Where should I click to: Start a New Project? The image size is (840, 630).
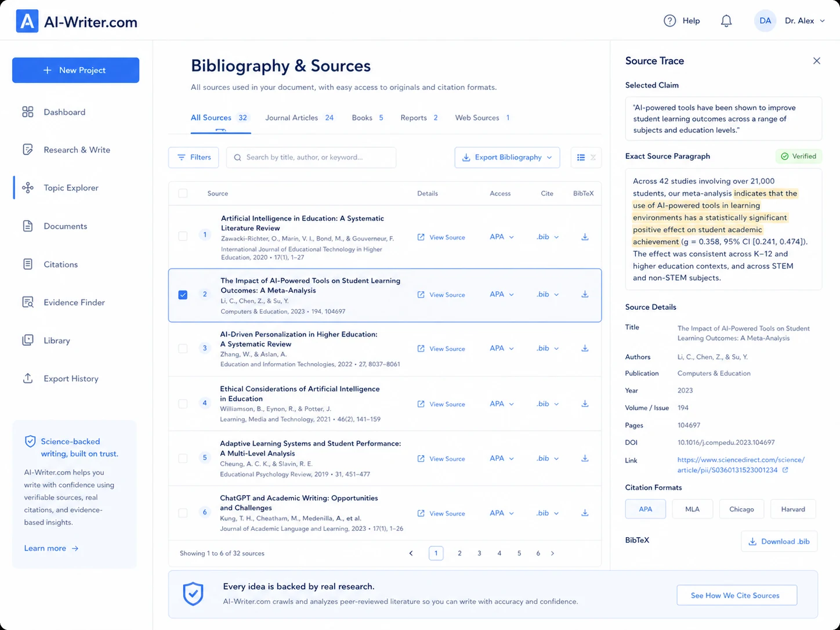75,70
